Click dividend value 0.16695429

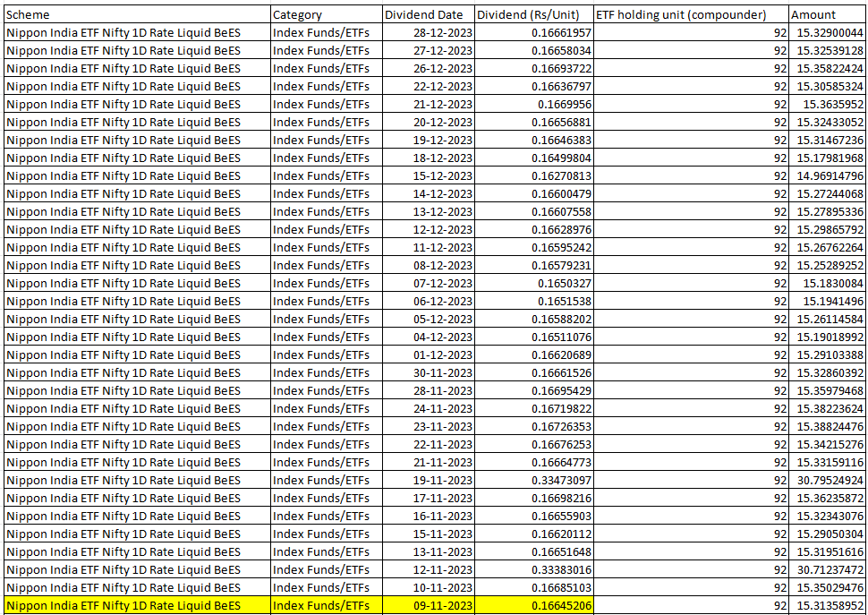pos(533,391)
